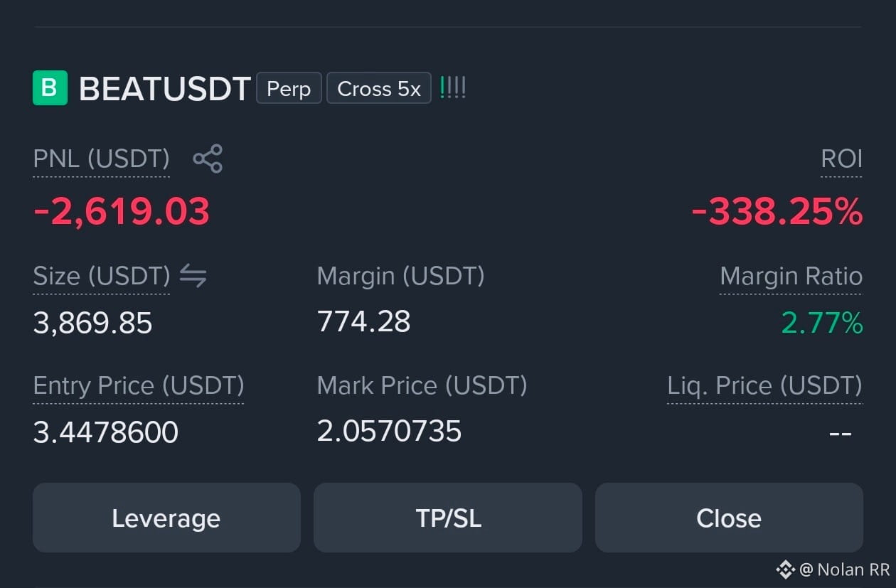Click the Binance logo watermark icon
This screenshot has height=588, width=896.
[x=785, y=569]
